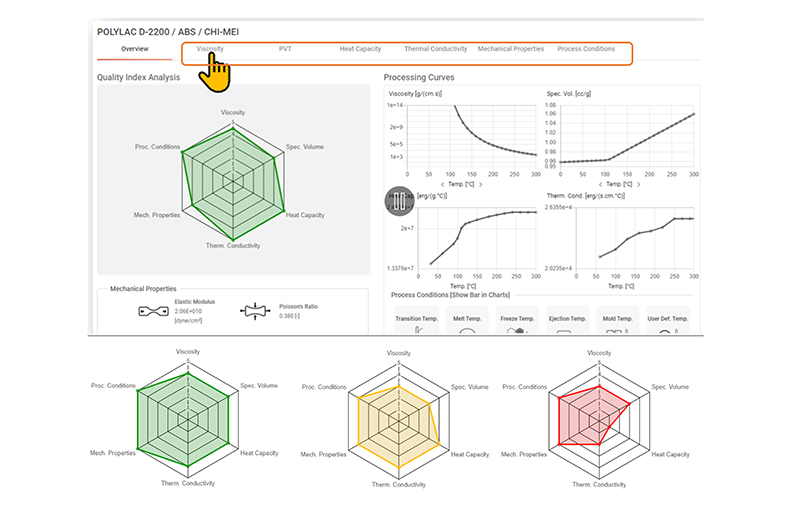
Task: Click Therm. Conductivity label on panel radar
Action: click(233, 246)
